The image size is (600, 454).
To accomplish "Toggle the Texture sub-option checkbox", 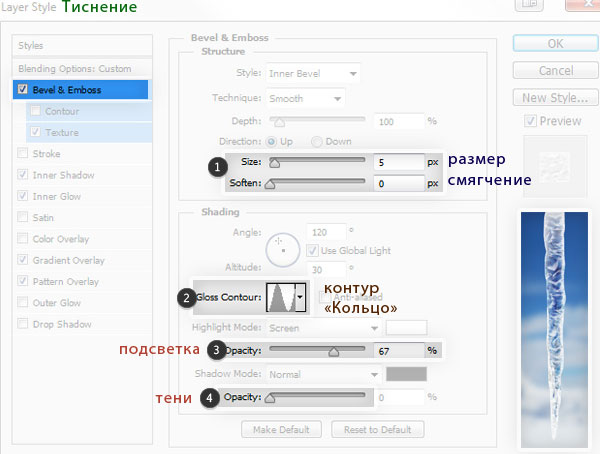I will (x=36, y=132).
